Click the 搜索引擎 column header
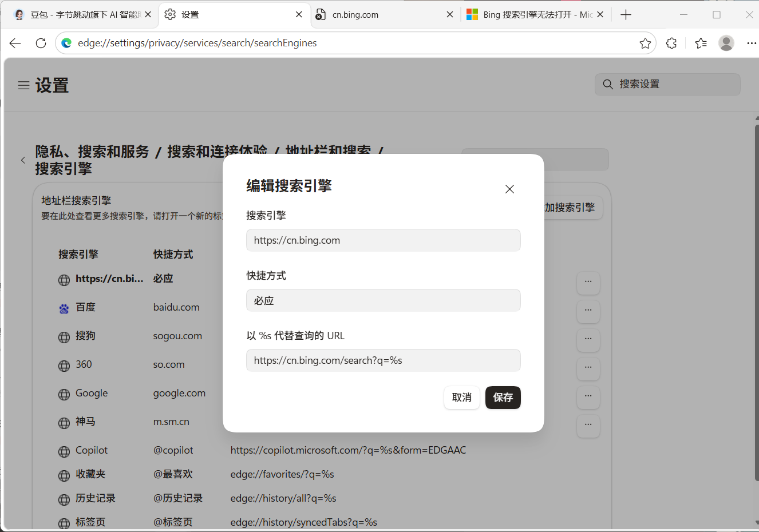The width and height of the screenshot is (759, 532). 78,255
